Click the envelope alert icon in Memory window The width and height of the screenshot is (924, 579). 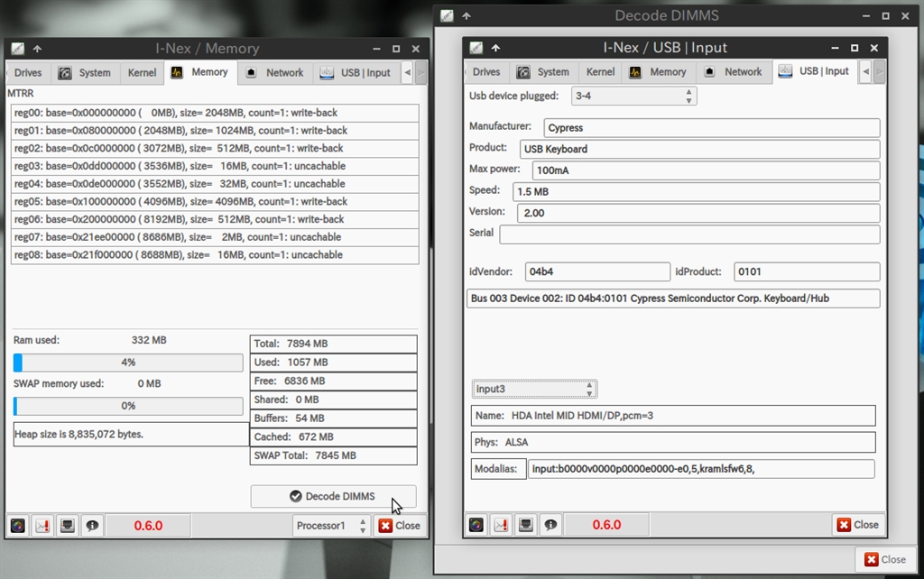(x=42, y=526)
